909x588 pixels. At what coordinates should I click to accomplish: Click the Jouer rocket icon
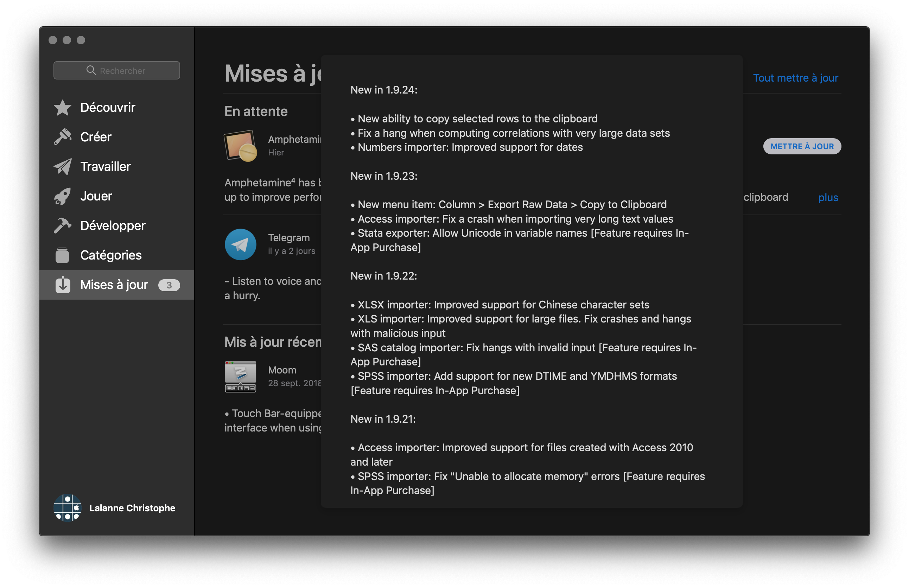pyautogui.click(x=63, y=196)
